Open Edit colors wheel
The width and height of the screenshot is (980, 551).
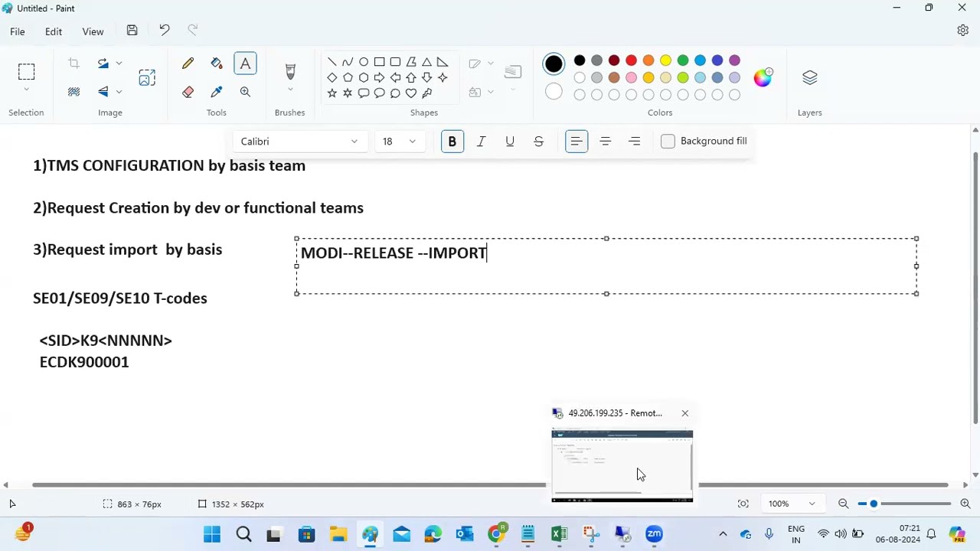click(763, 77)
